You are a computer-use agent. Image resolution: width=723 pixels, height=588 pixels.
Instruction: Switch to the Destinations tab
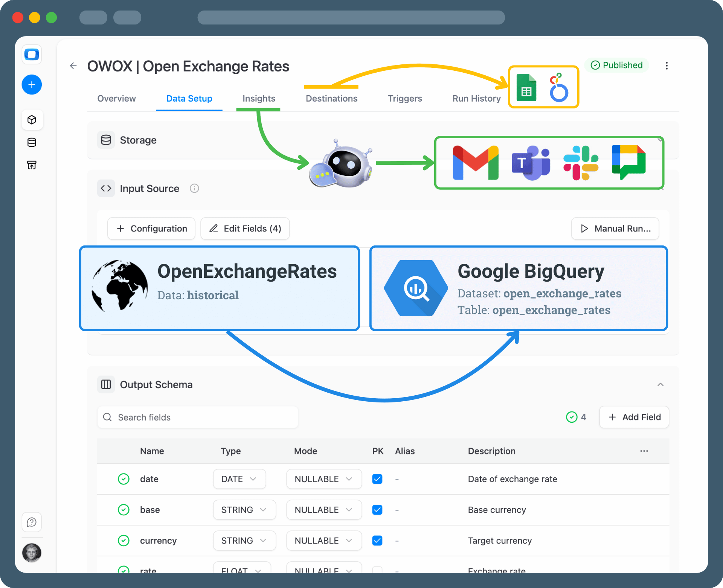pos(331,99)
